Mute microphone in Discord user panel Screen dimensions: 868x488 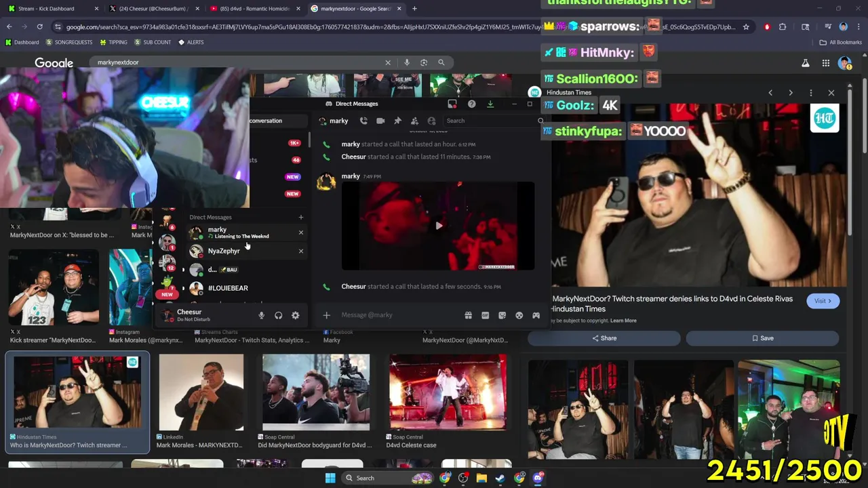click(x=261, y=315)
